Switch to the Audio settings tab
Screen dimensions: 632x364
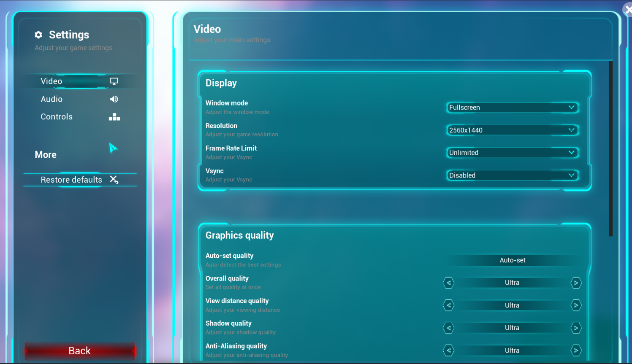pyautogui.click(x=52, y=99)
